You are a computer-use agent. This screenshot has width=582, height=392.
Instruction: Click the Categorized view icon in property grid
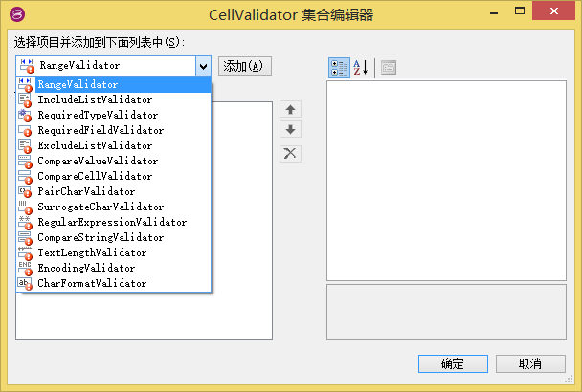(339, 67)
